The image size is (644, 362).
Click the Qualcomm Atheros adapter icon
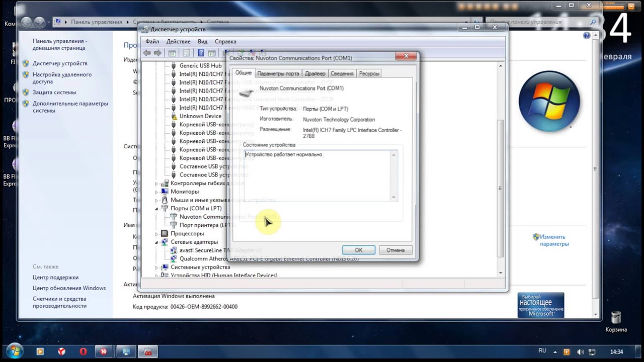174,259
